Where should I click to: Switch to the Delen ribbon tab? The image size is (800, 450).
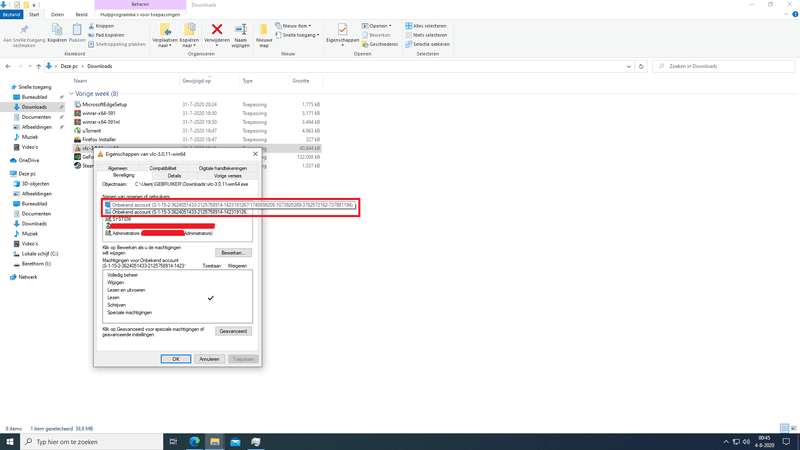57,15
